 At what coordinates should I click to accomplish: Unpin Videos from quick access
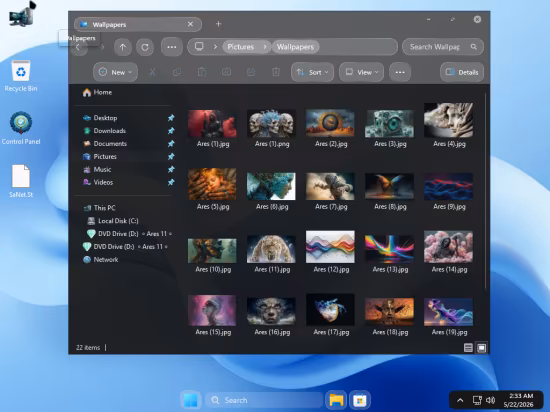171,182
